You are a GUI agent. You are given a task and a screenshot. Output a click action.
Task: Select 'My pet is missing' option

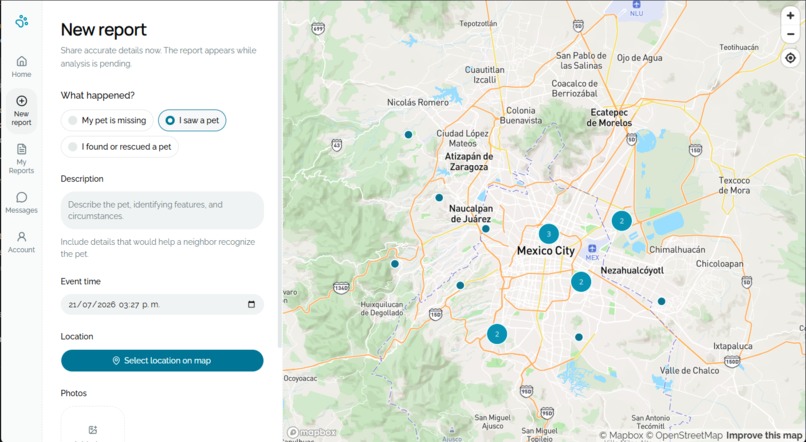(x=107, y=120)
